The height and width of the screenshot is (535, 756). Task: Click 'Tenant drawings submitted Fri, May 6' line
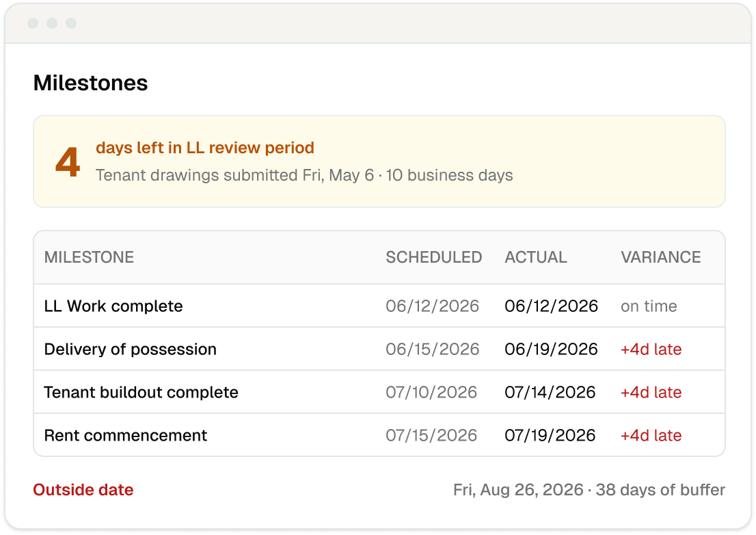click(x=304, y=175)
